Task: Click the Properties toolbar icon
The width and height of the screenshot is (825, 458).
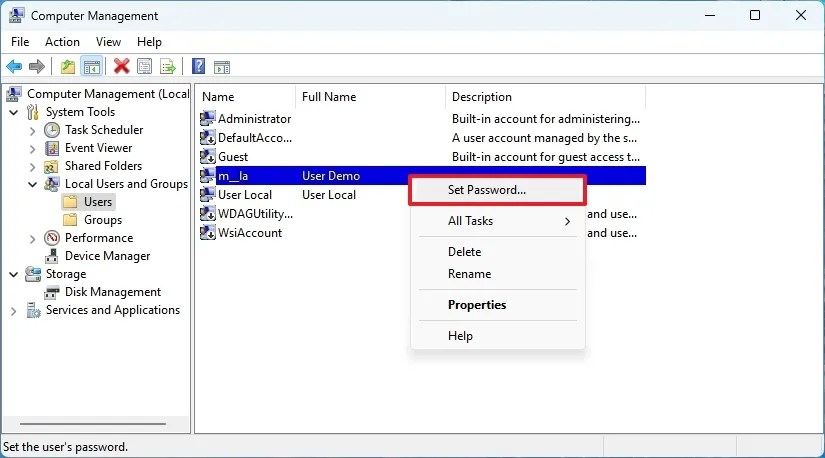Action: coord(144,67)
